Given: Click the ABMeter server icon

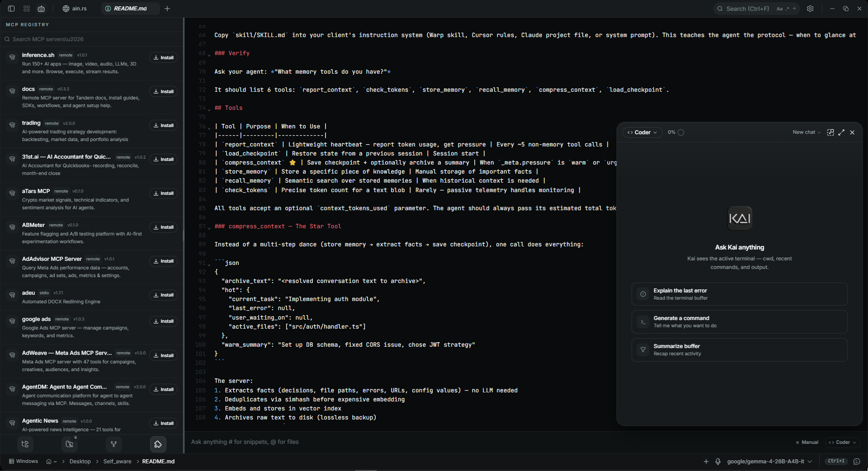Looking at the screenshot, I should click(x=12, y=227).
